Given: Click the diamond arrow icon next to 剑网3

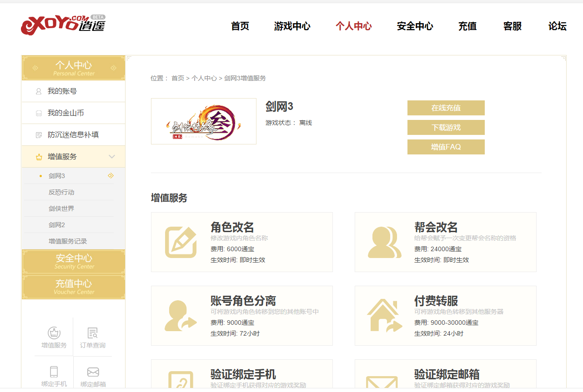Looking at the screenshot, I should point(111,176).
